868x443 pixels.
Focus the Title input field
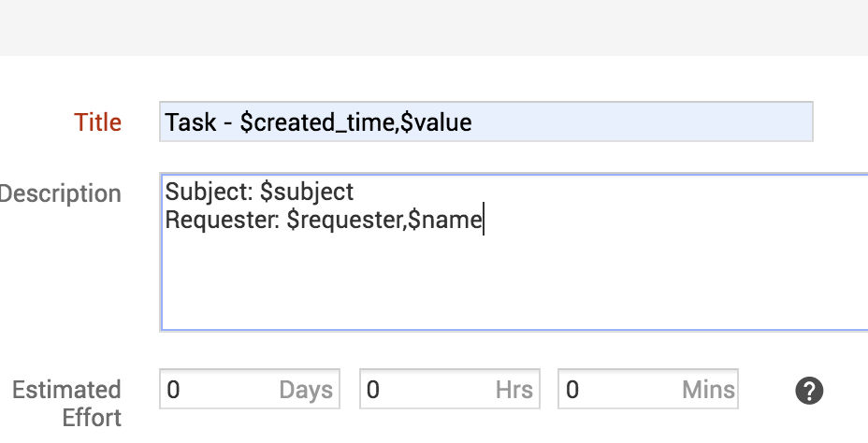tap(636, 122)
